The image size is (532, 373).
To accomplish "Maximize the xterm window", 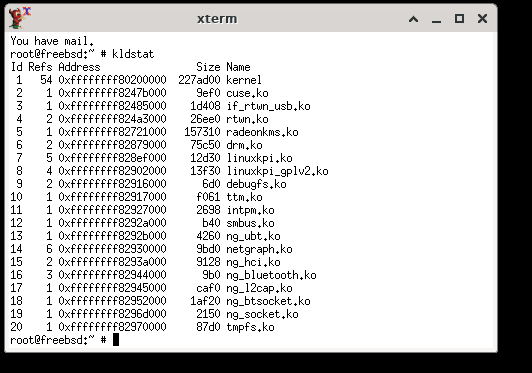I will click(459, 19).
